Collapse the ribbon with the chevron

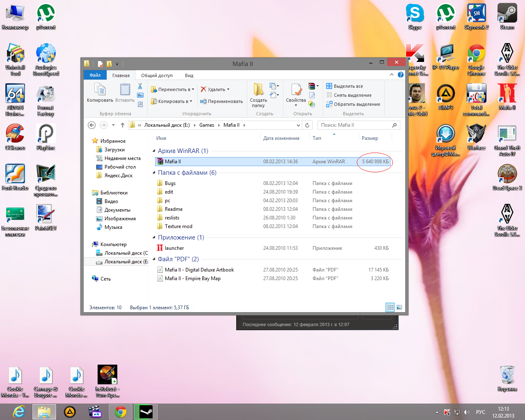[392, 75]
